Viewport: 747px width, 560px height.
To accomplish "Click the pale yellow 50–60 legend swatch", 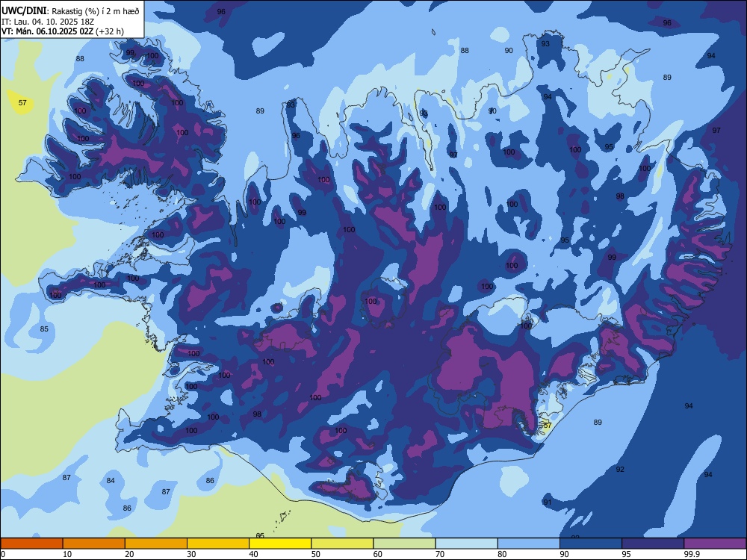I will 342,544.
